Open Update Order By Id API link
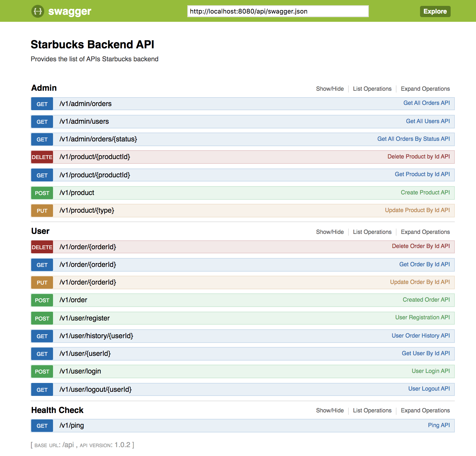Viewport: 476px width, 456px height. [x=420, y=282]
